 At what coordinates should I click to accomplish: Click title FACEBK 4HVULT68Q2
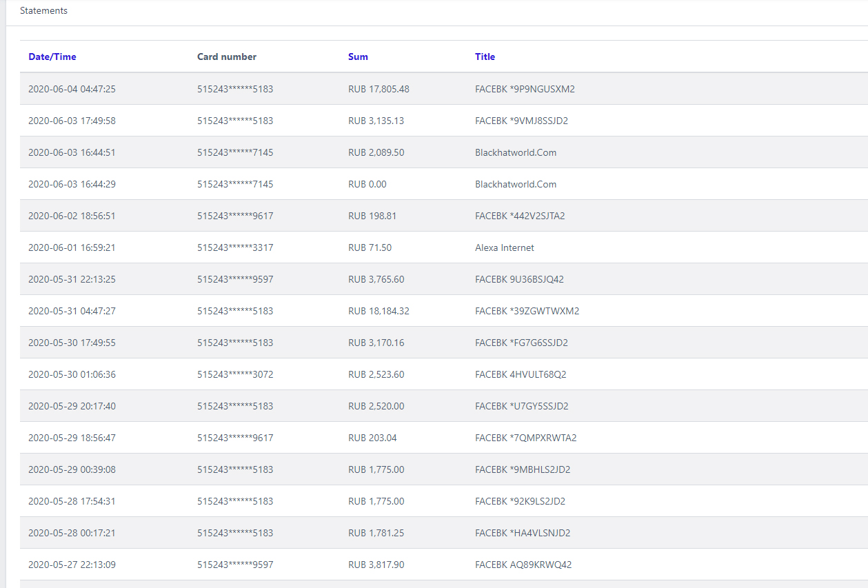point(521,374)
